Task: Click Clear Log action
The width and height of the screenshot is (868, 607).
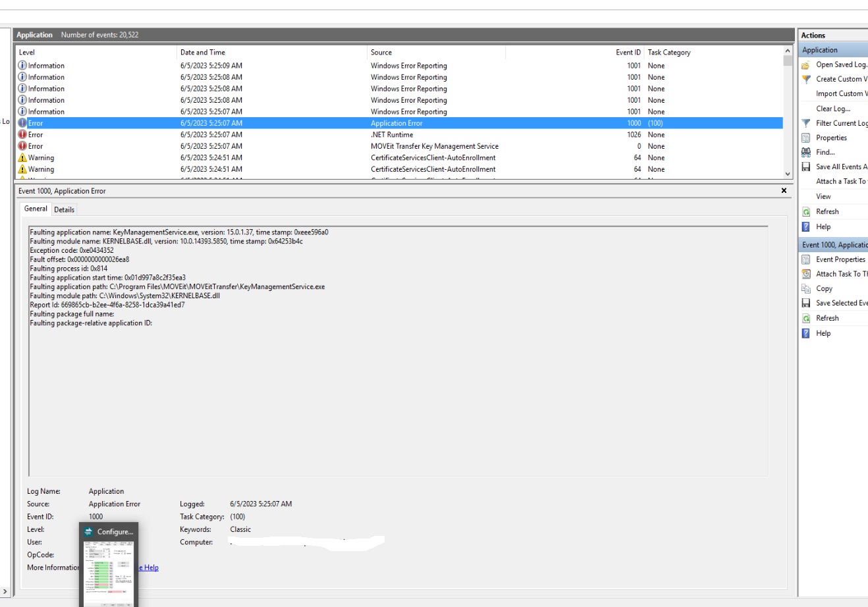Action: pos(833,109)
